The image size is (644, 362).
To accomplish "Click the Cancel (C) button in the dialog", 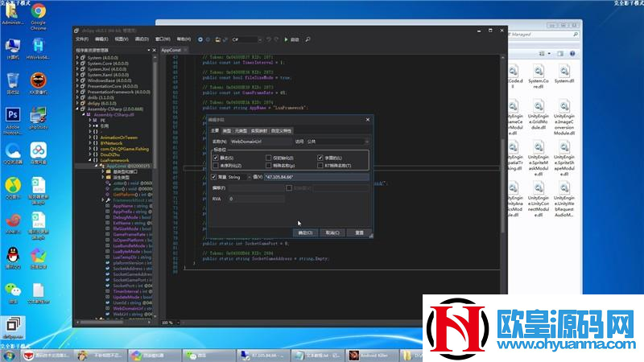I will 332,232.
